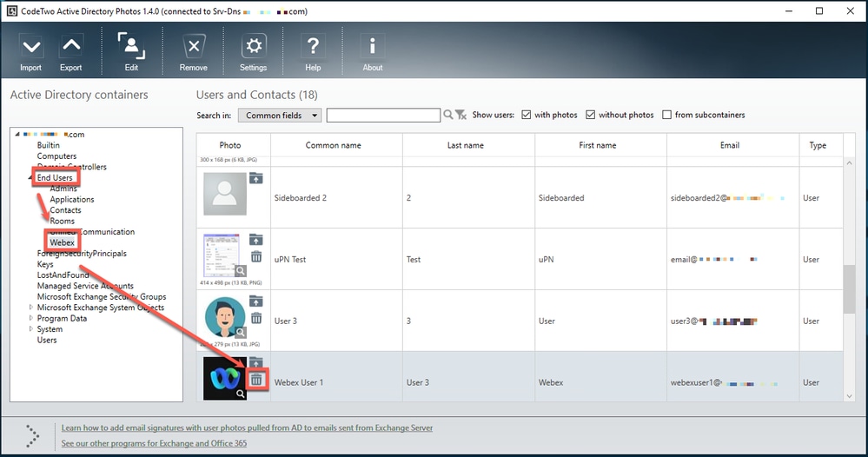Select the Webex container
868x457 pixels.
[x=62, y=242]
